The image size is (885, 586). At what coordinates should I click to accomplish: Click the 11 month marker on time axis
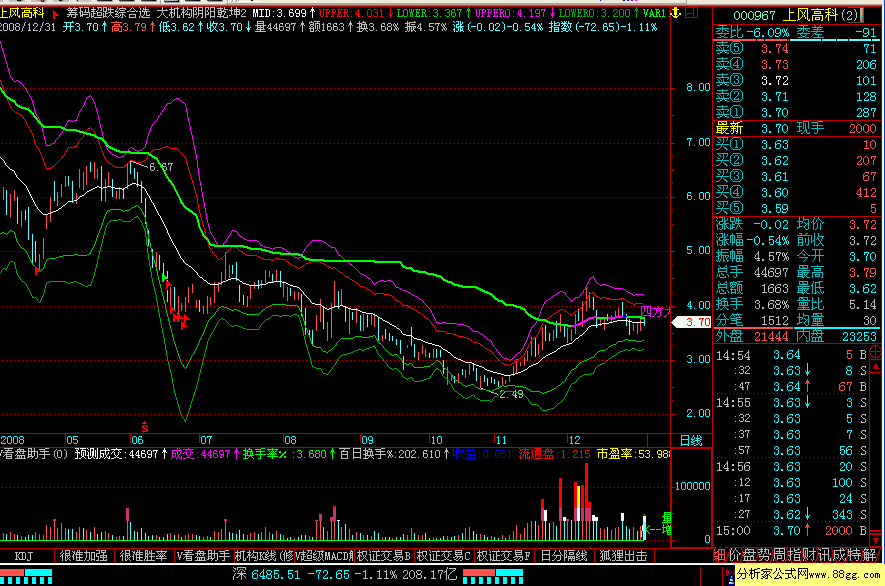tap(501, 440)
